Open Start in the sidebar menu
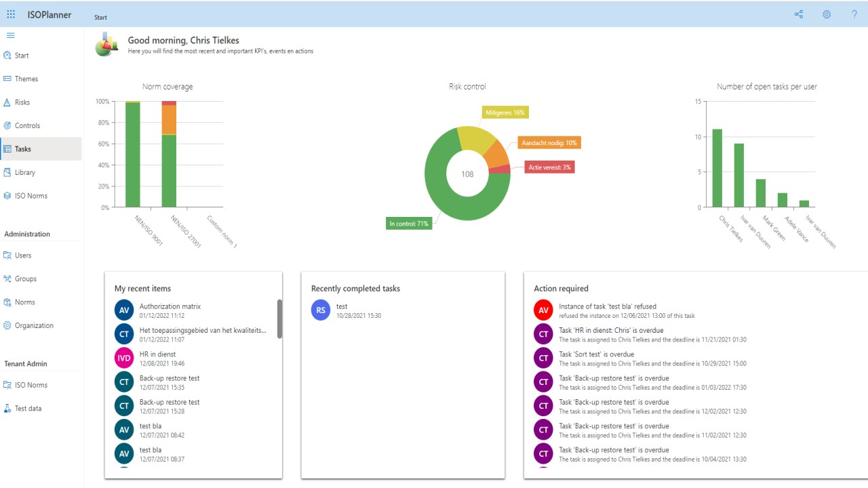 (x=41, y=56)
